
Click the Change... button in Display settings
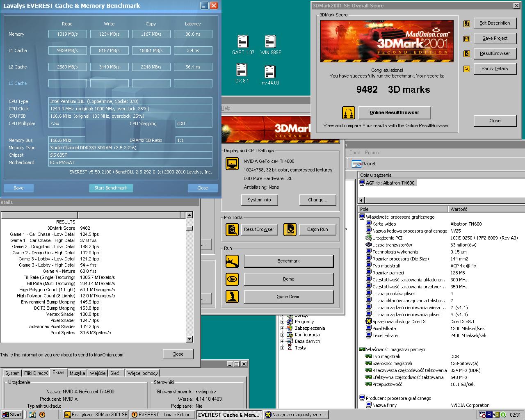pos(317,200)
